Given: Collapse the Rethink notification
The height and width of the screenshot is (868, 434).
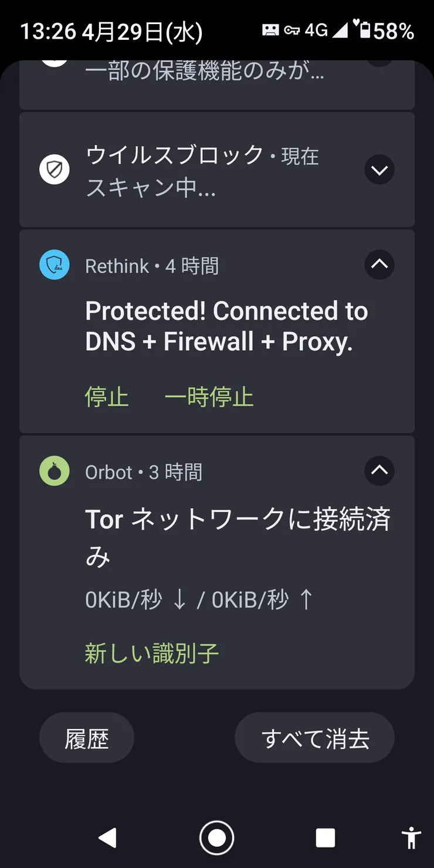Looking at the screenshot, I should point(379,265).
